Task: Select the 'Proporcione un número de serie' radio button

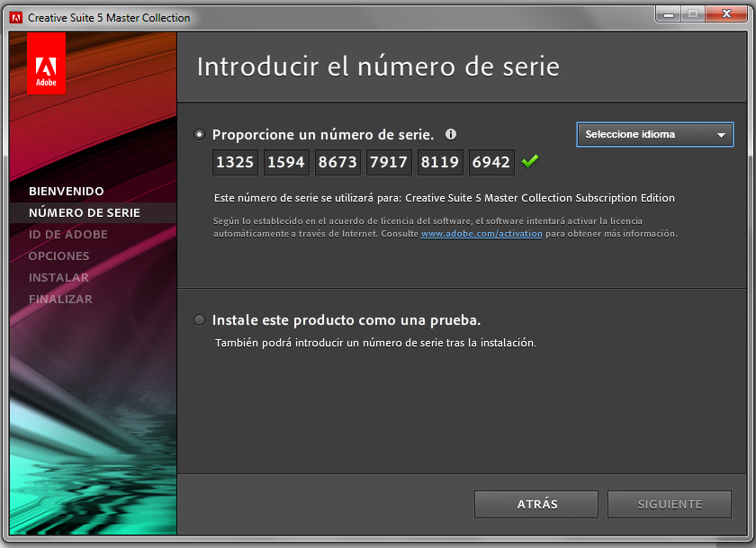Action: (x=199, y=134)
